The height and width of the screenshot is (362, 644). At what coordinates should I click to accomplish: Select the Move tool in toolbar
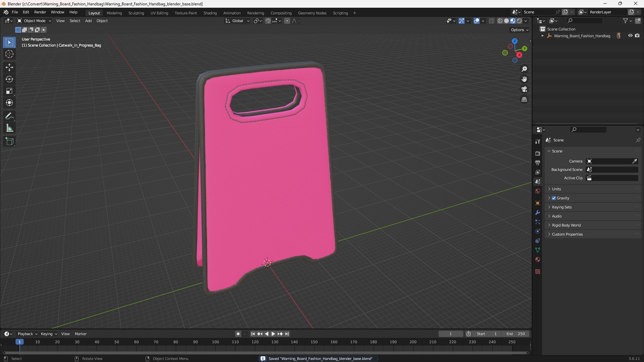coord(9,67)
